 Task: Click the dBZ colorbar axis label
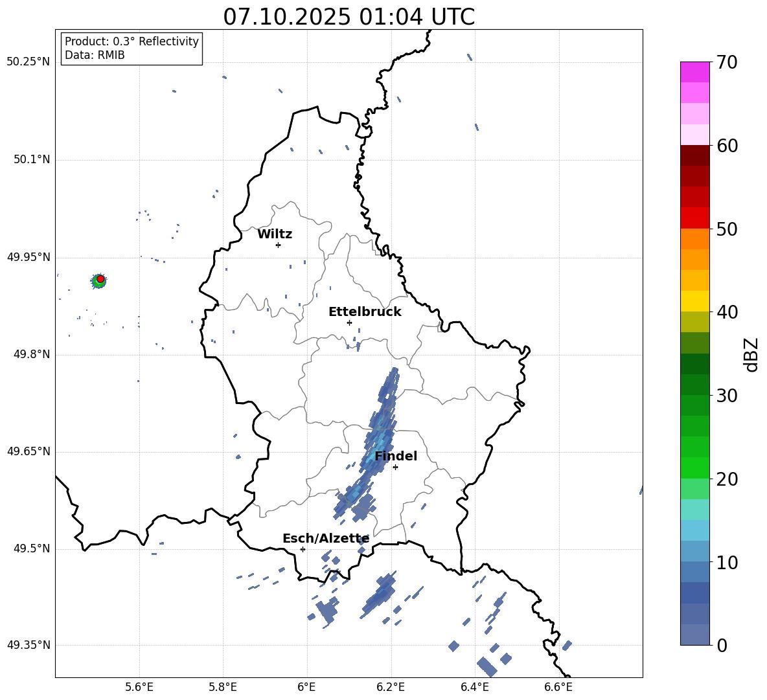click(752, 354)
